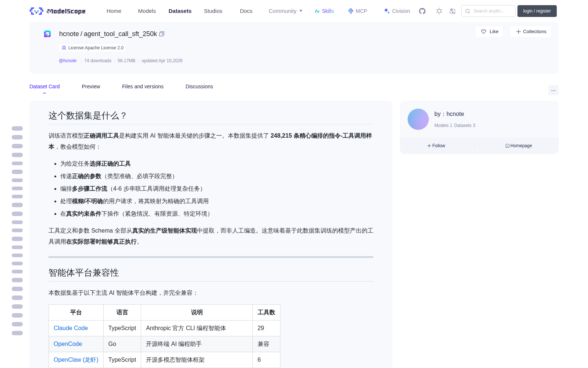Image resolution: width=588 pixels, height=368 pixels.
Task: Click the '这个数据集是什么？' heading
Action: click(87, 116)
